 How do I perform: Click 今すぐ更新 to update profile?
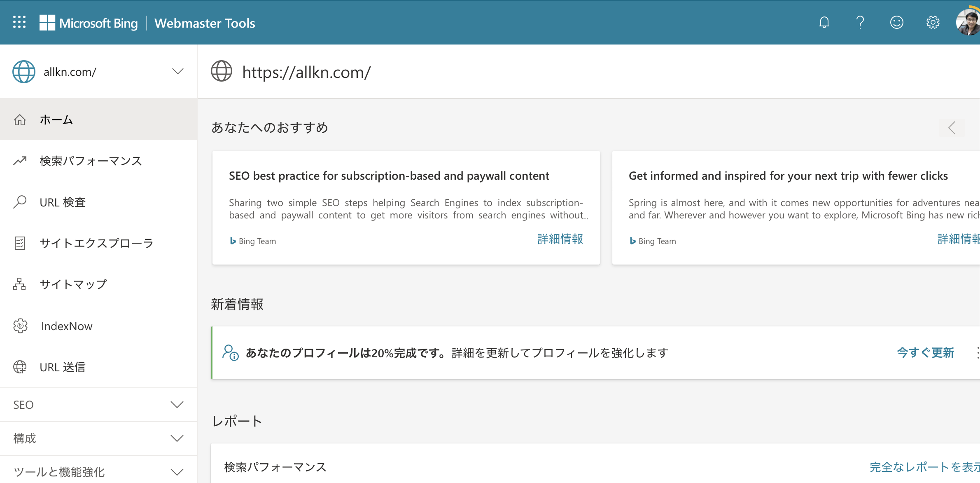925,353
